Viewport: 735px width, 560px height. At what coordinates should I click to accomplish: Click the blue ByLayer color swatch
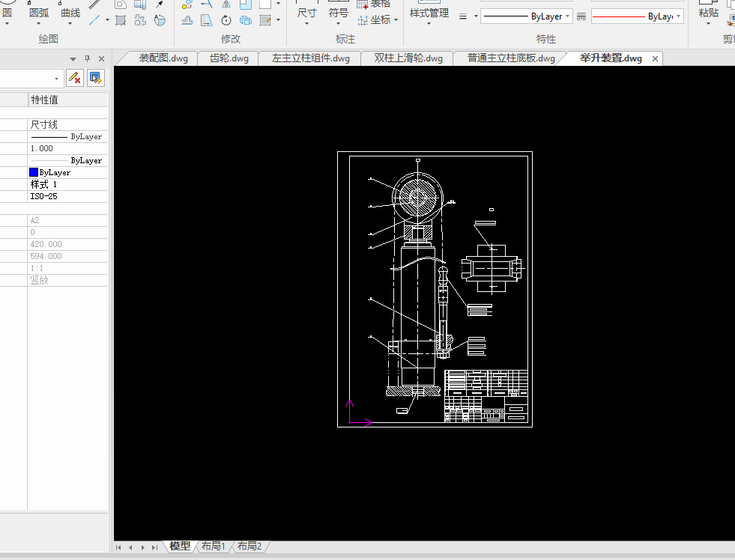[34, 172]
